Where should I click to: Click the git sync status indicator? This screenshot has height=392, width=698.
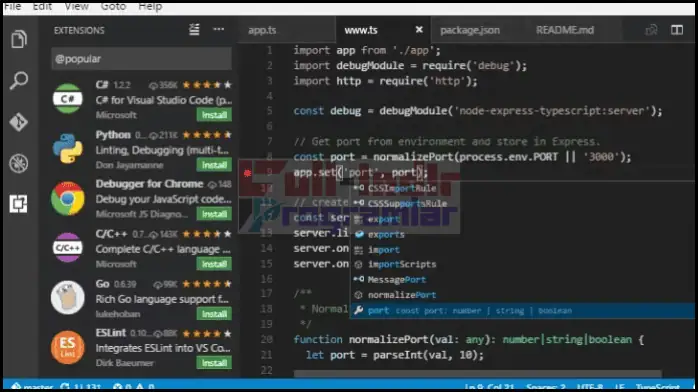click(x=80, y=386)
